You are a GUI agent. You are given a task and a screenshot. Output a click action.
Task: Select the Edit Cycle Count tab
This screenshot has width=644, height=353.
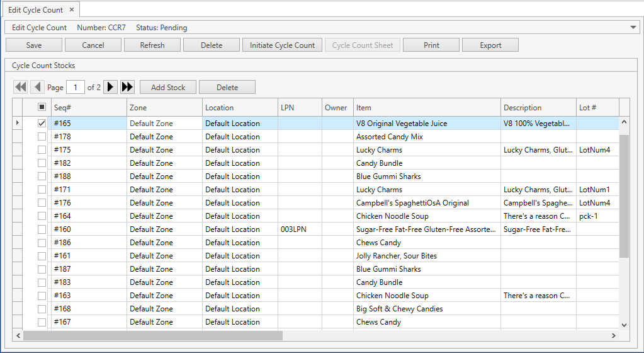tap(35, 10)
